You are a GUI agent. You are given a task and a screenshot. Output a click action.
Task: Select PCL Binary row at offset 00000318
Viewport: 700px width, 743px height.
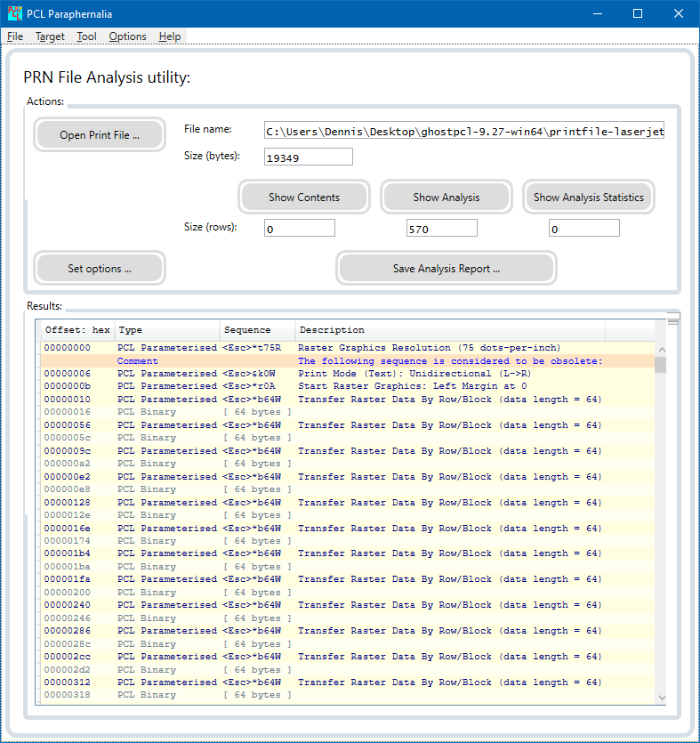348,695
